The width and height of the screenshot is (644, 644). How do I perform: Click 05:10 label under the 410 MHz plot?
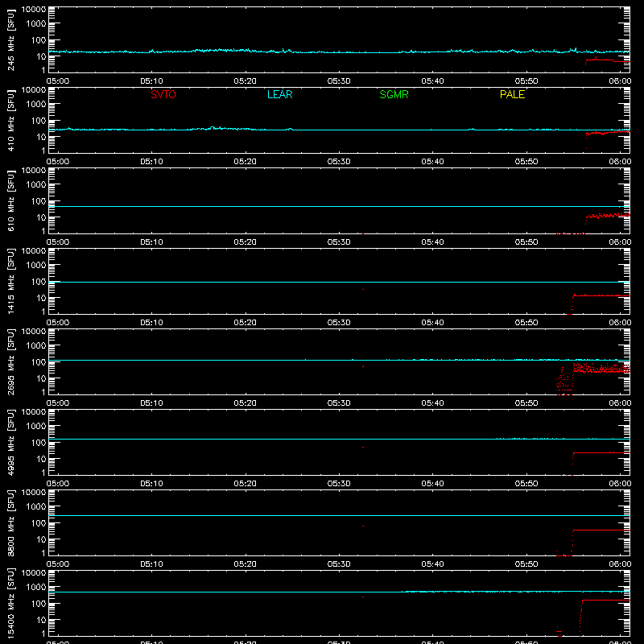151,162
